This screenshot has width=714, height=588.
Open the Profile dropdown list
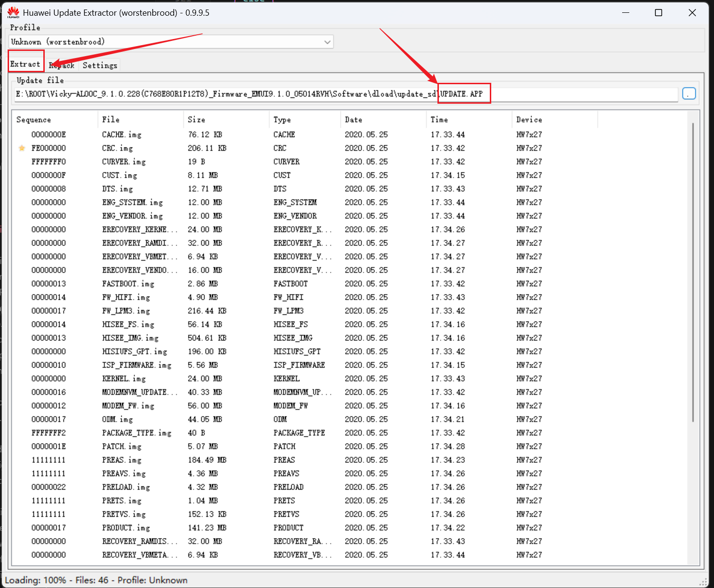(327, 42)
